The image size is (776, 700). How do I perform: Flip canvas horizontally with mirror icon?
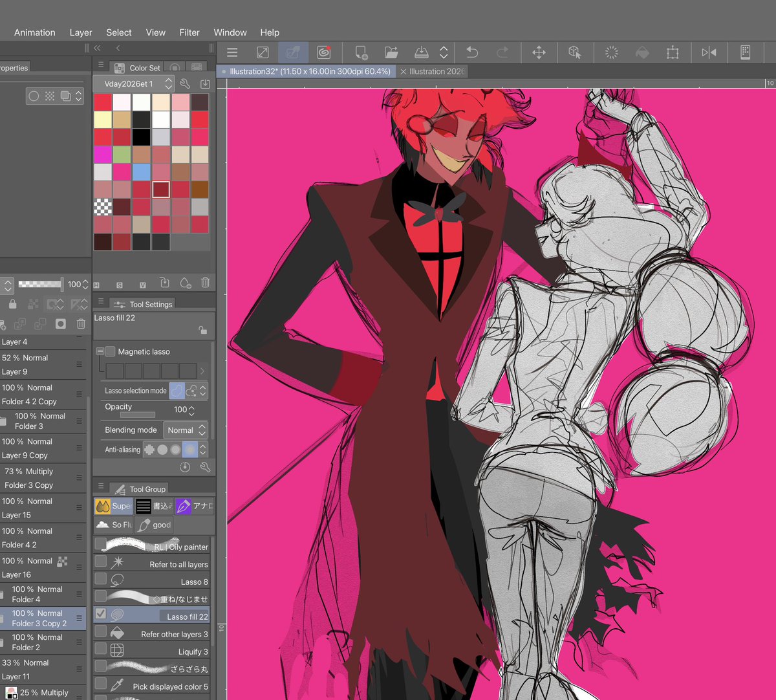(x=709, y=52)
